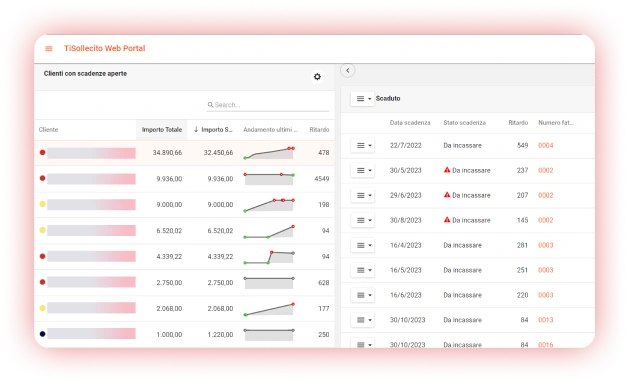This screenshot has width=629, height=382.
Task: Open row menu for 16/6/2023 deadline
Action: click(363, 295)
